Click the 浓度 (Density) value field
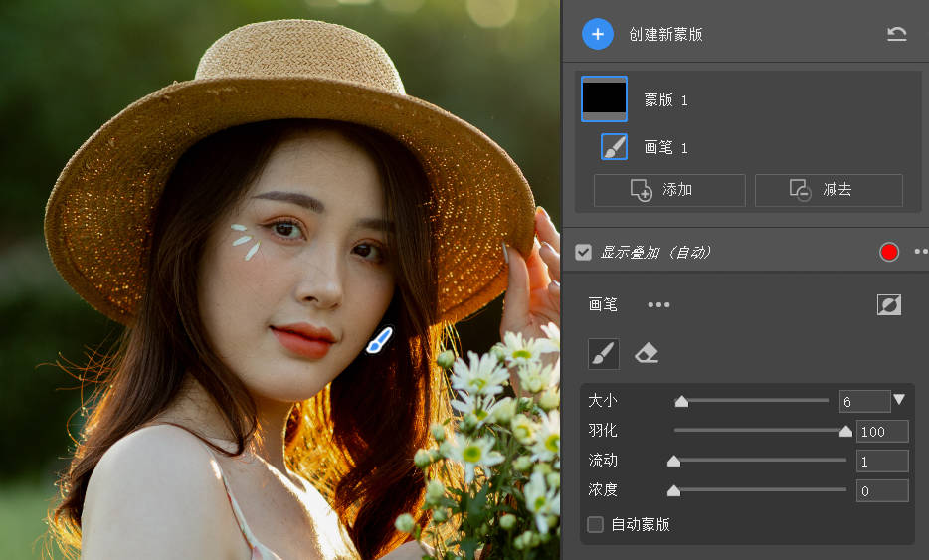Viewport: 929px width, 560px height. coord(882,490)
